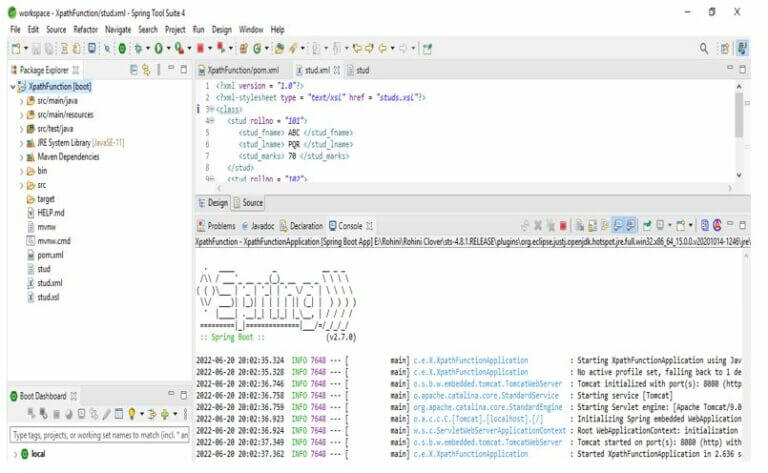Click the green Run button in toolbar
Screen dimensions: 768x473
point(158,48)
